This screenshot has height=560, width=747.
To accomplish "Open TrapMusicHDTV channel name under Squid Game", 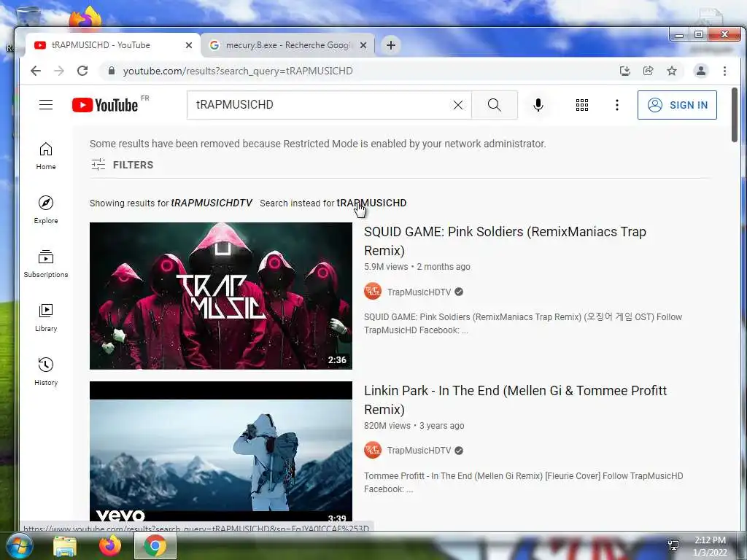I will 419,292.
